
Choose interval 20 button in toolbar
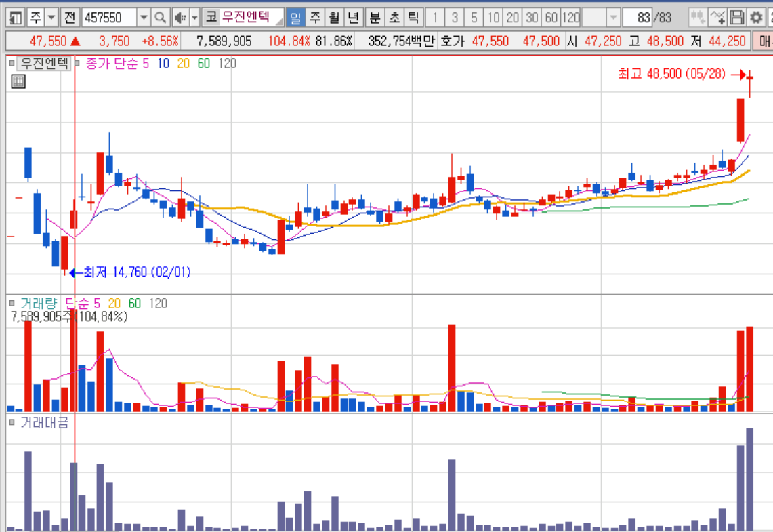pos(513,18)
